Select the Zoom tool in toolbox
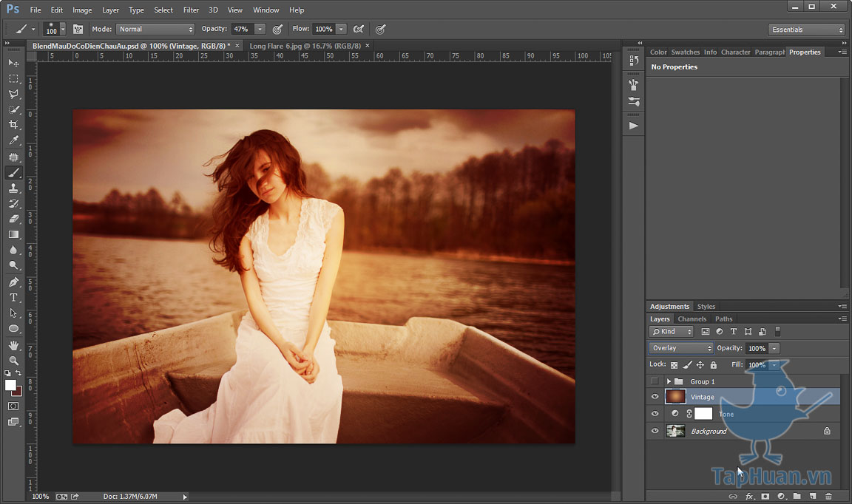This screenshot has width=852, height=504. [x=13, y=361]
